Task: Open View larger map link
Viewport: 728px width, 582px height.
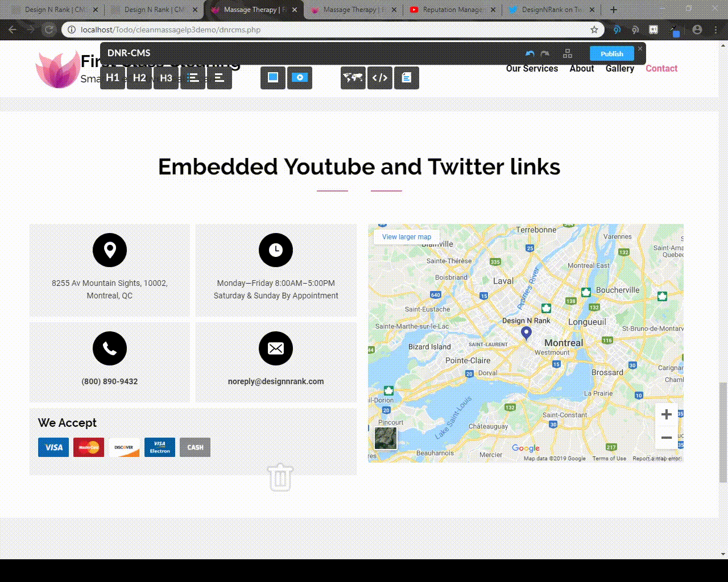Action: pos(407,237)
